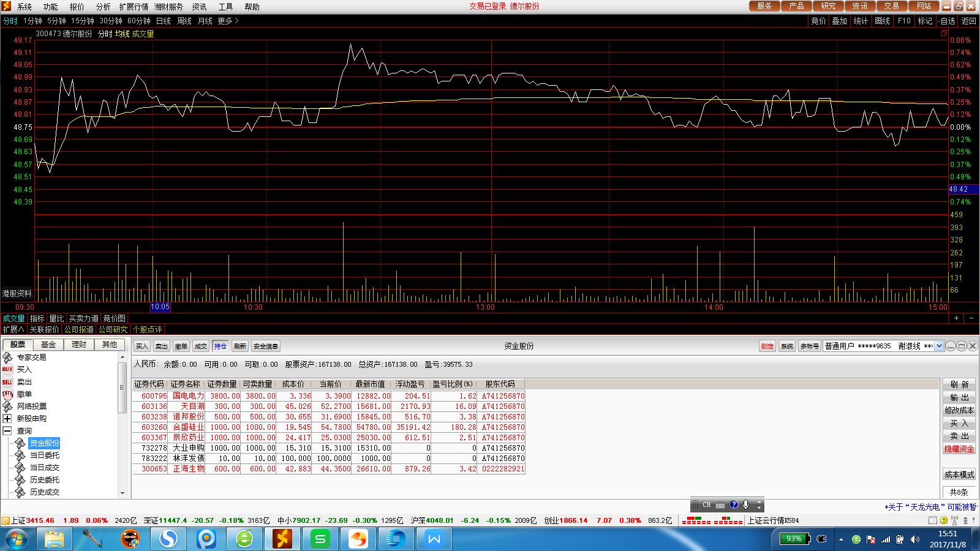Toggle 量比 indicator view
Screen dimensions: 980x551
click(56, 318)
